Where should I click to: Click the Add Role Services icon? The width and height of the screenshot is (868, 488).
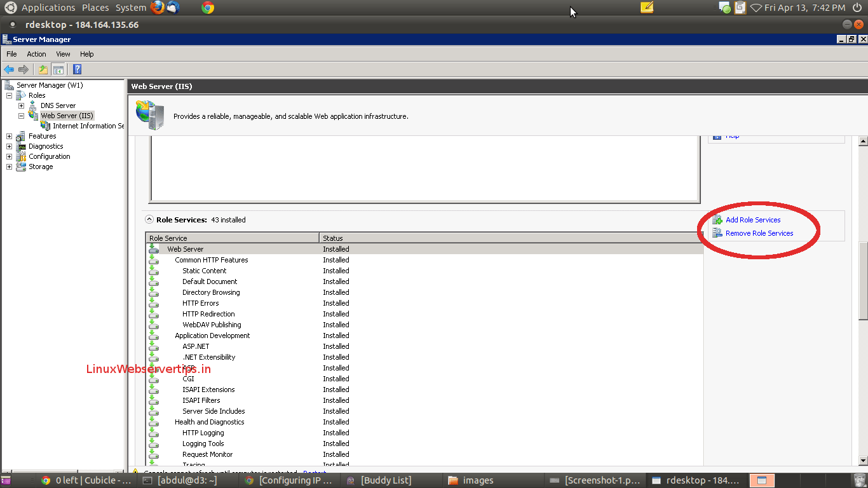[x=717, y=220]
